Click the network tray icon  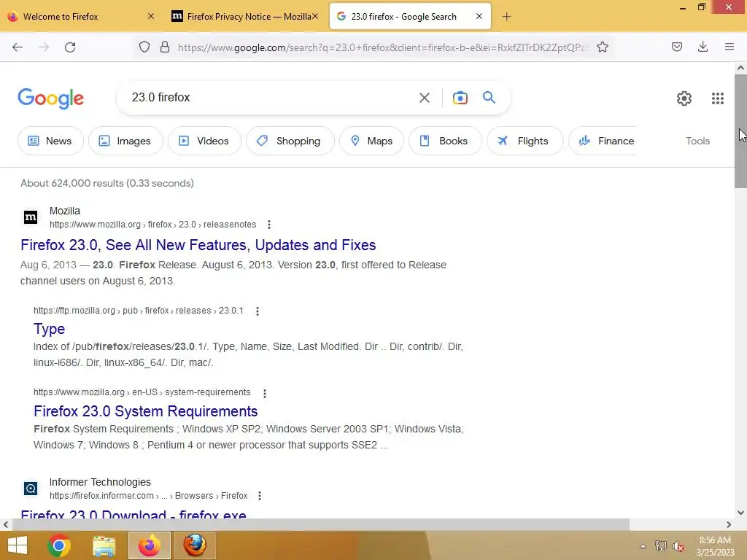tap(660, 546)
